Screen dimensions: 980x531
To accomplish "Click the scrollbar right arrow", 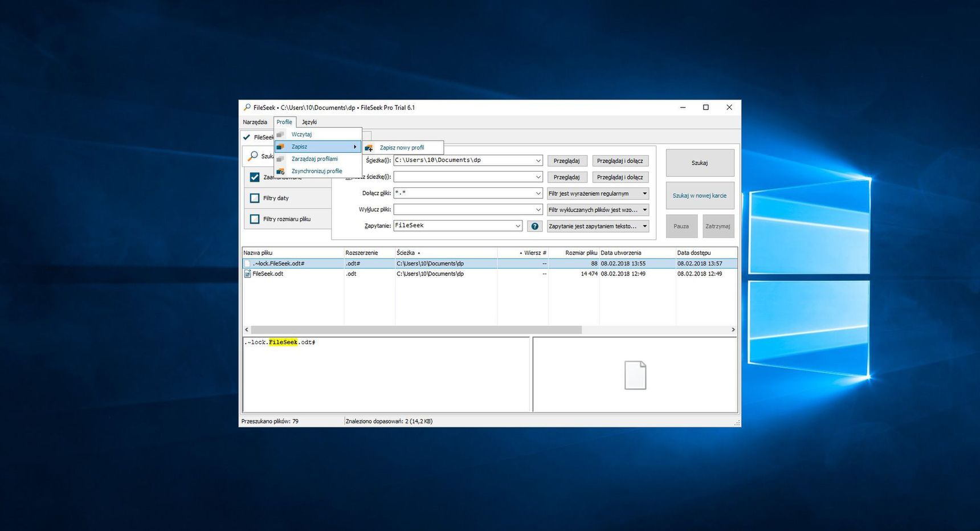I will (733, 330).
